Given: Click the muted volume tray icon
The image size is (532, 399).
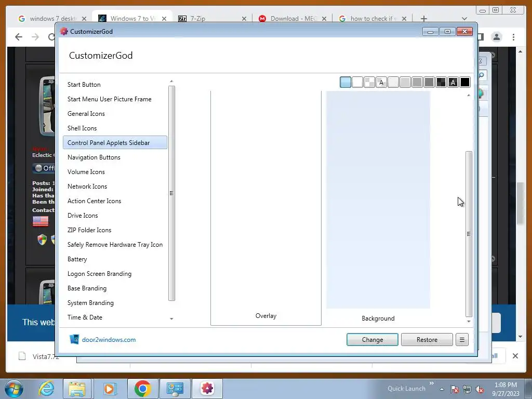Looking at the screenshot, I should pos(480,389).
